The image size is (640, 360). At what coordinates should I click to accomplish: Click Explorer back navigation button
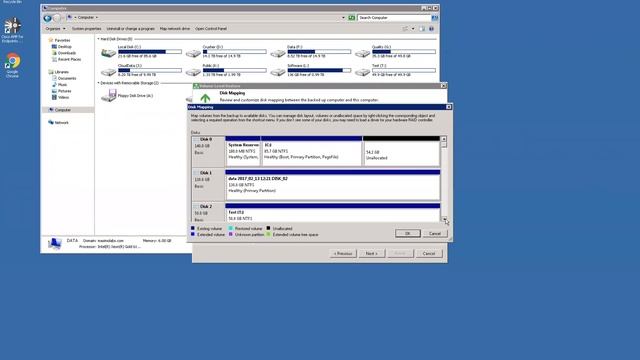click(x=47, y=18)
